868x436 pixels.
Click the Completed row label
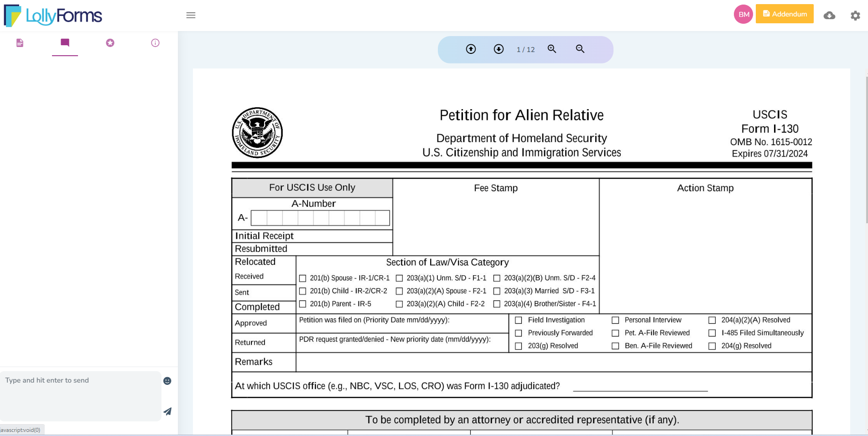pos(257,307)
